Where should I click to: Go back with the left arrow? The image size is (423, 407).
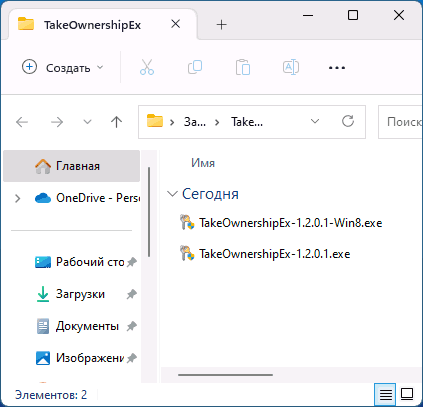pyautogui.click(x=22, y=122)
